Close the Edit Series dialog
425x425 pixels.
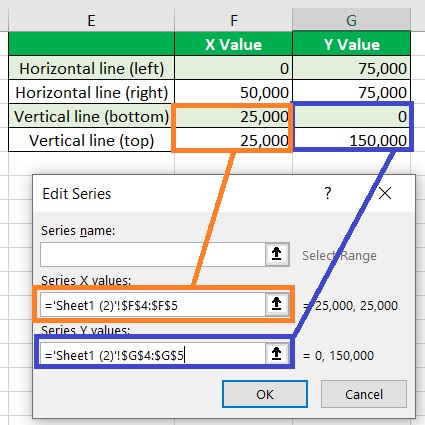[385, 193]
